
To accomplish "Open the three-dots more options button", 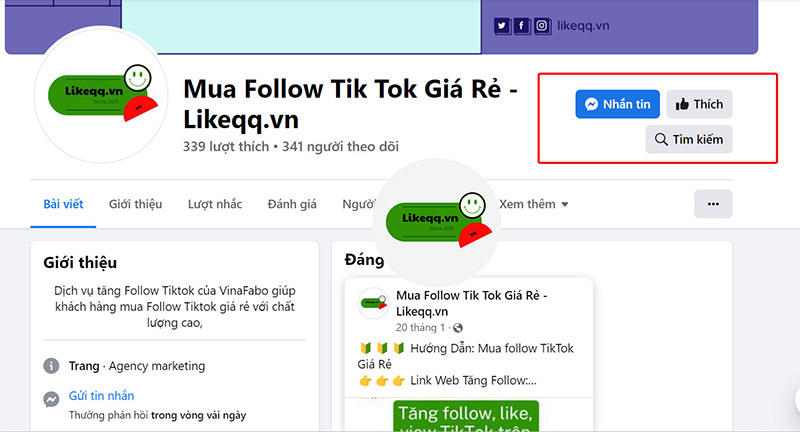I will pos(713,204).
